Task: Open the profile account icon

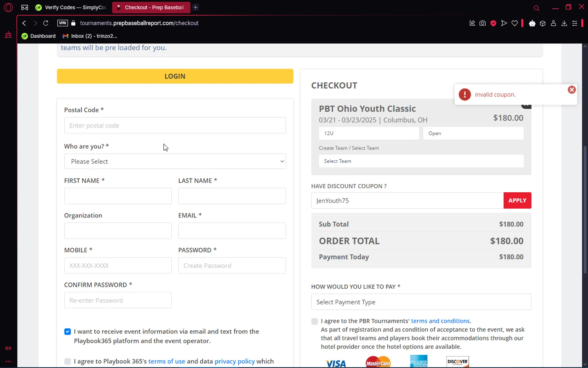Action: 554,23
